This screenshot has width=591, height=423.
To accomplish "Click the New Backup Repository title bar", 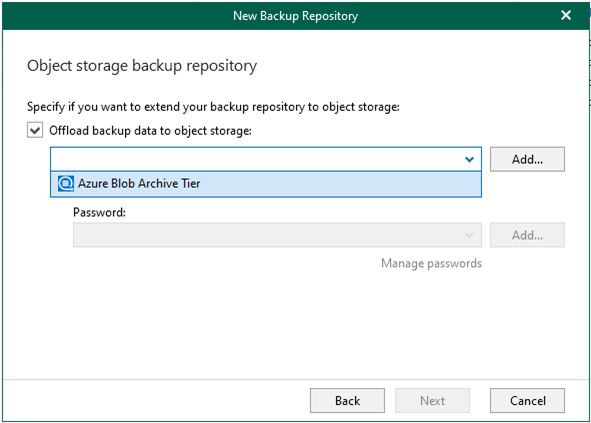I will point(296,16).
